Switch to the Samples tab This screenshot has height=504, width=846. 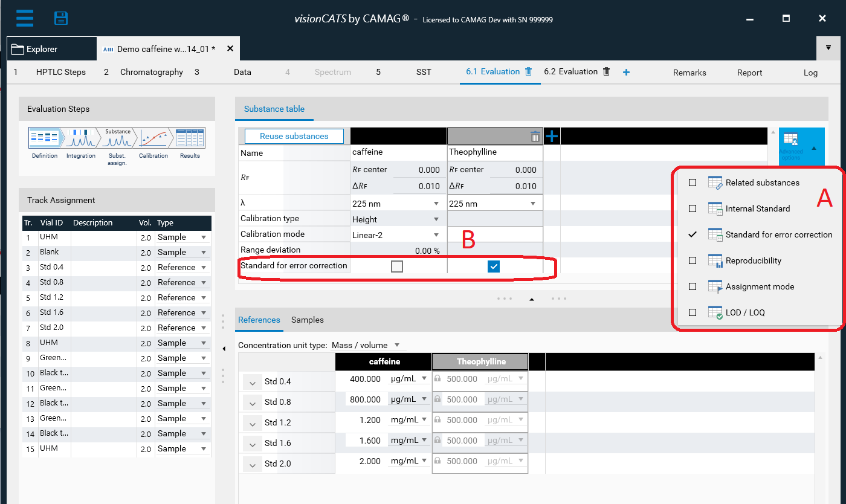[x=307, y=320]
